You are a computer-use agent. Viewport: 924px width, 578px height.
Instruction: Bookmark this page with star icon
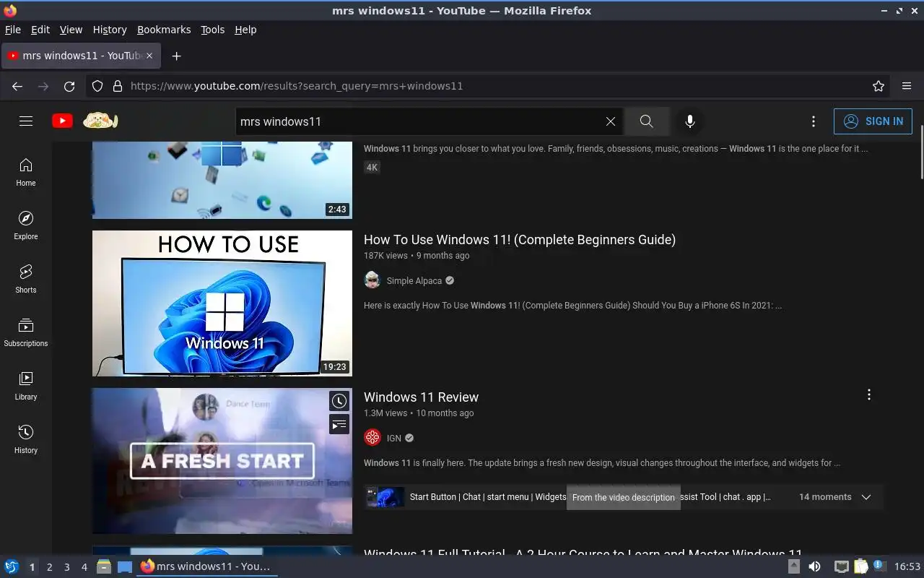tap(879, 86)
